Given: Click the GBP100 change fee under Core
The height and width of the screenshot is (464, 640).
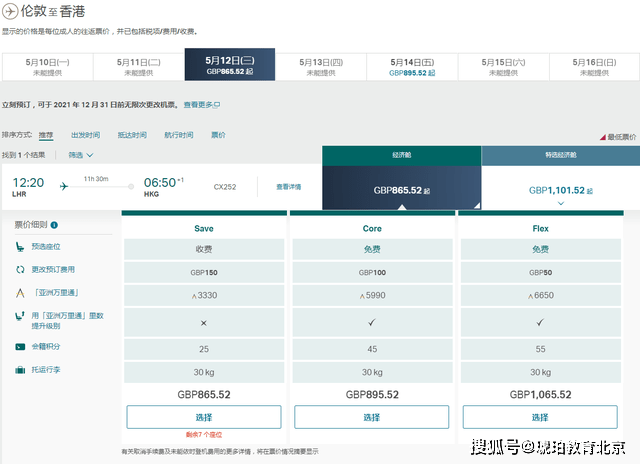Looking at the screenshot, I should [x=372, y=273].
